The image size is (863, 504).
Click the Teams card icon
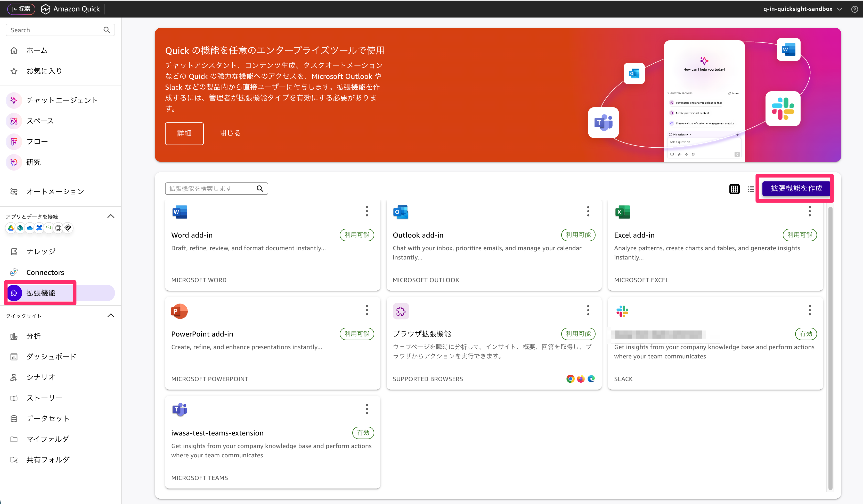[x=180, y=409]
